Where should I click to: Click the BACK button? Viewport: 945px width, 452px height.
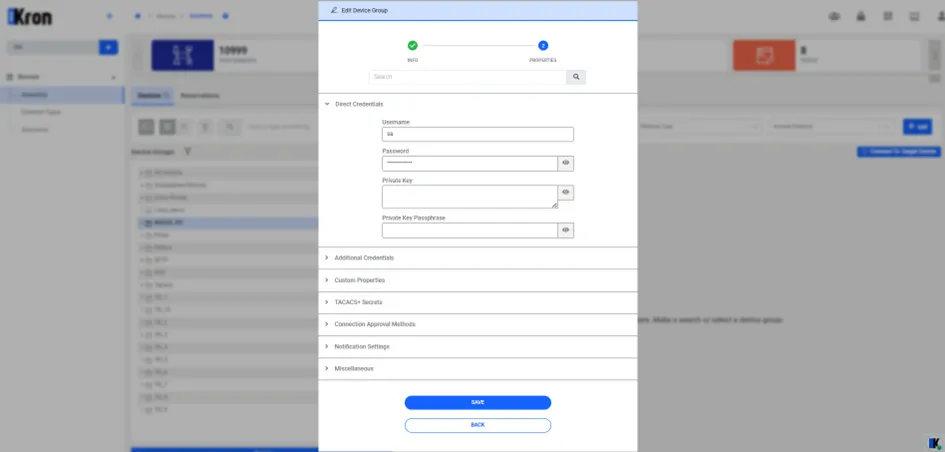[x=478, y=425]
